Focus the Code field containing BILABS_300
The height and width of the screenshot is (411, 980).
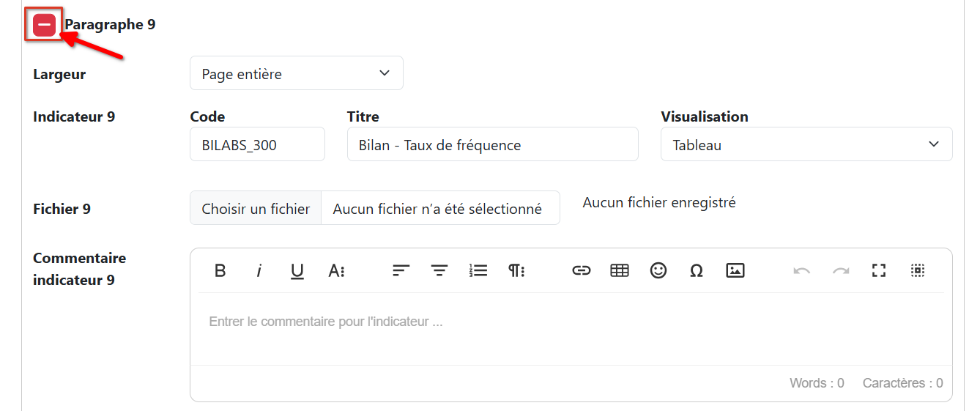pos(257,144)
